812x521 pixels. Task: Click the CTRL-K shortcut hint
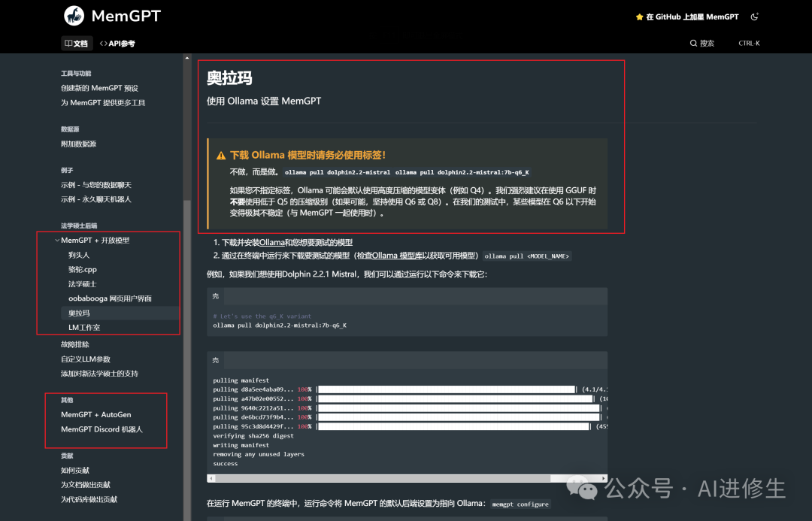tap(749, 43)
